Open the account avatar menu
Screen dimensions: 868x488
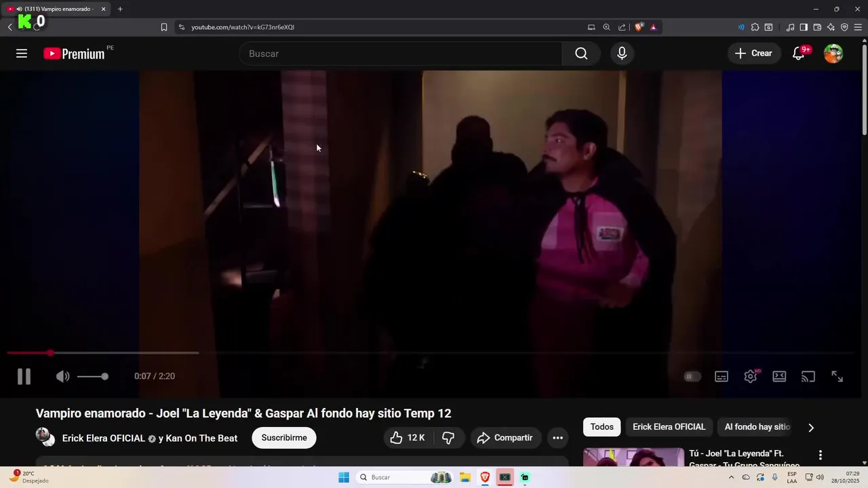(833, 54)
